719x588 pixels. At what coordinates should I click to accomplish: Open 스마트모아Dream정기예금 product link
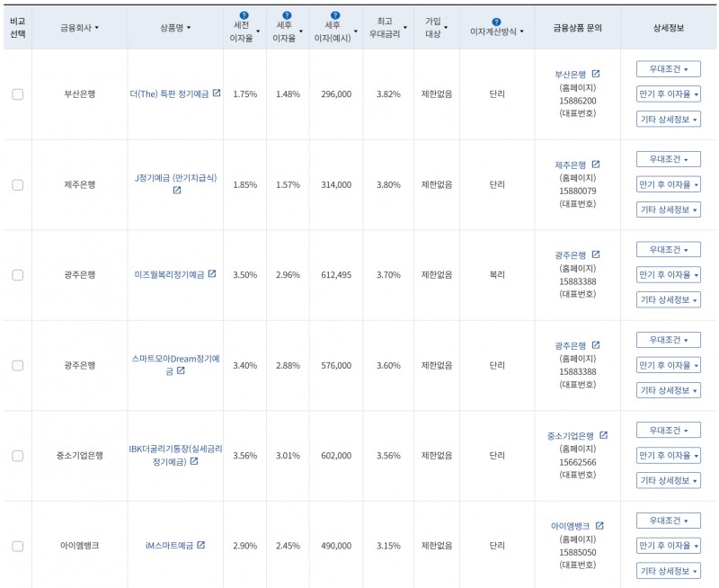(175, 365)
